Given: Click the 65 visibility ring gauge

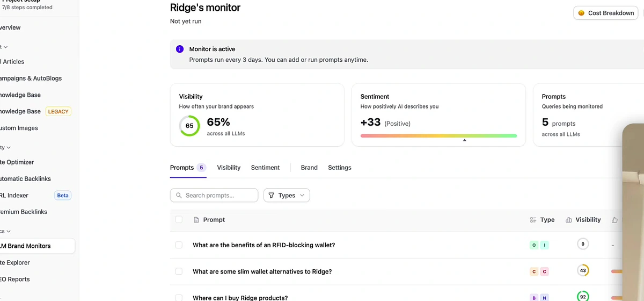Looking at the screenshot, I should (189, 126).
